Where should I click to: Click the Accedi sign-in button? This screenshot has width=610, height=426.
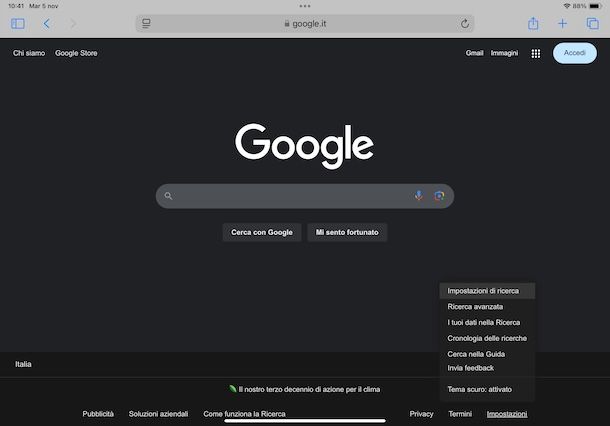[x=575, y=53]
